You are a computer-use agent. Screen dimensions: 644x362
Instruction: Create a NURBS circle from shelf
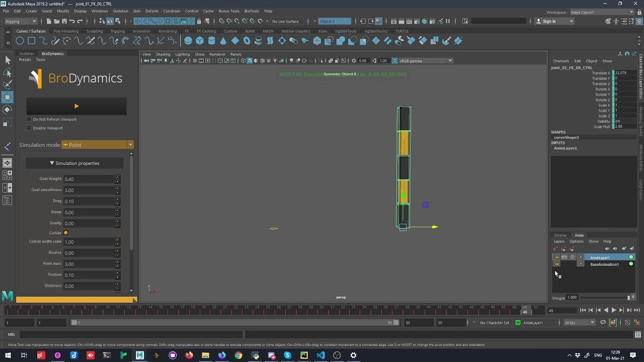coord(20,41)
